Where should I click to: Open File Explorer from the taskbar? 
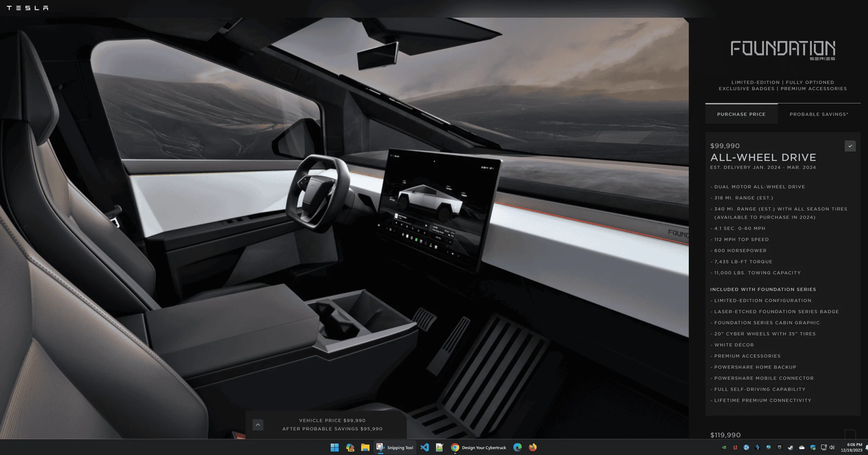coord(365,447)
